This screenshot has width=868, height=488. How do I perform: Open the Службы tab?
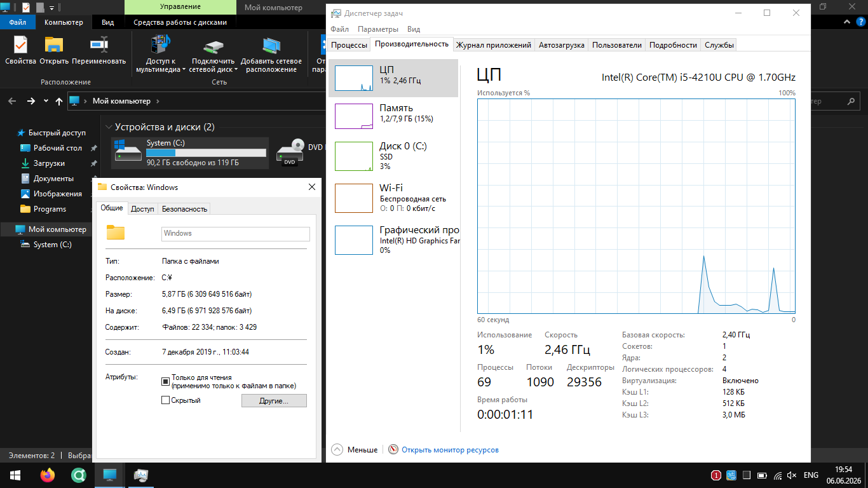719,45
